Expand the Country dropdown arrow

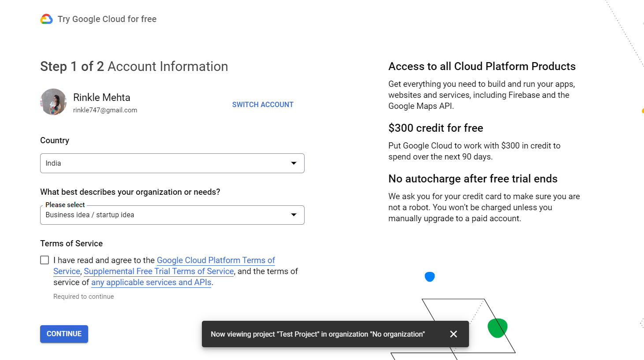(294, 163)
